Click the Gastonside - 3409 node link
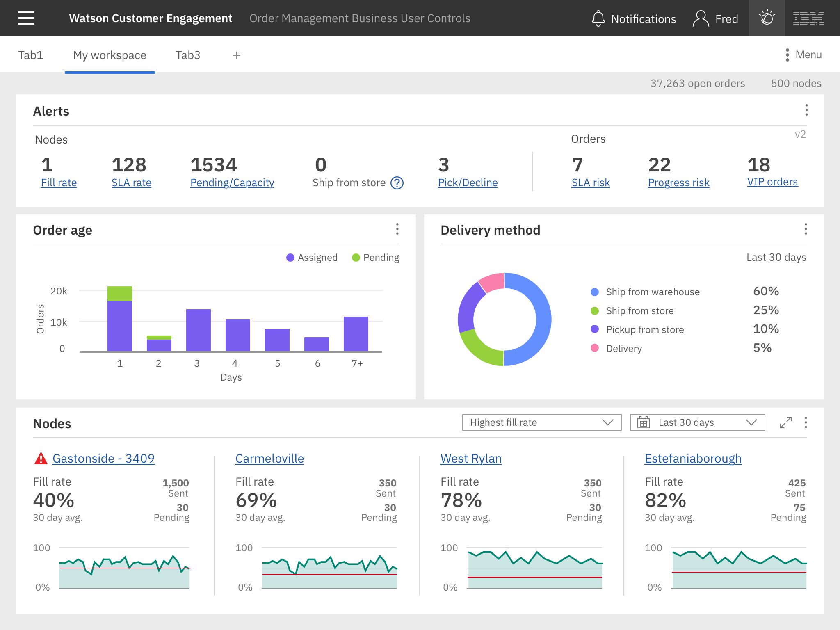Screen dimensions: 840x630 pos(102,457)
